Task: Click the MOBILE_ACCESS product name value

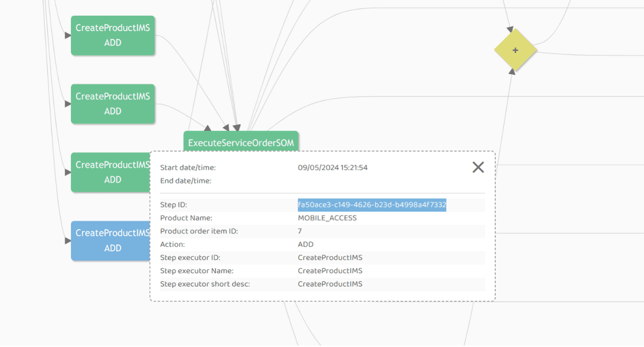Action: (327, 218)
